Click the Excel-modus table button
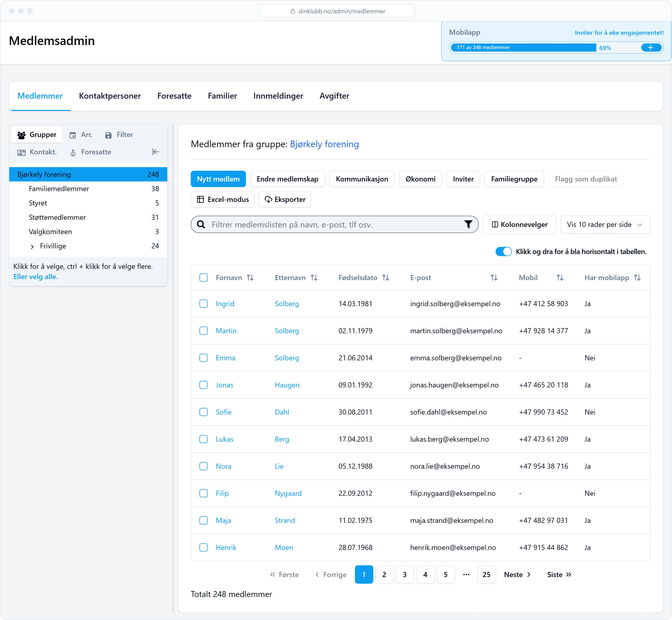Viewport: 672px width, 620px height. click(222, 200)
